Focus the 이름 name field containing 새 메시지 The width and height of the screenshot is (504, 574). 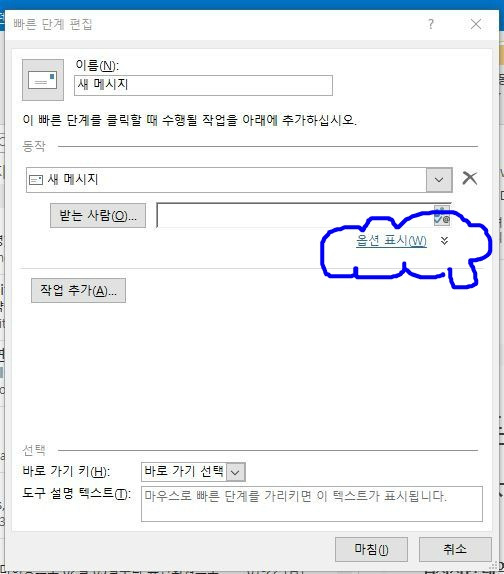coord(203,85)
